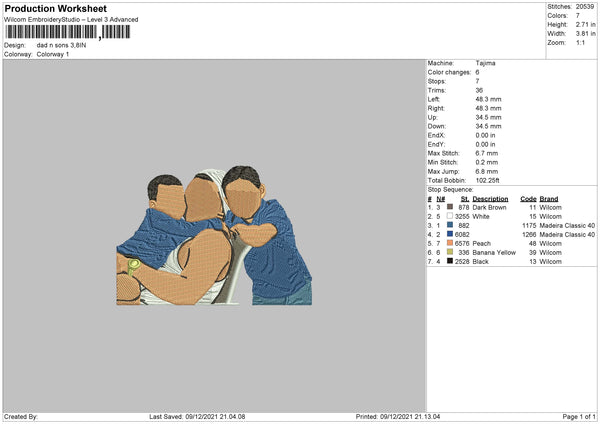Click the barcode below the studio name
The height and width of the screenshot is (424, 600).
tap(67, 32)
